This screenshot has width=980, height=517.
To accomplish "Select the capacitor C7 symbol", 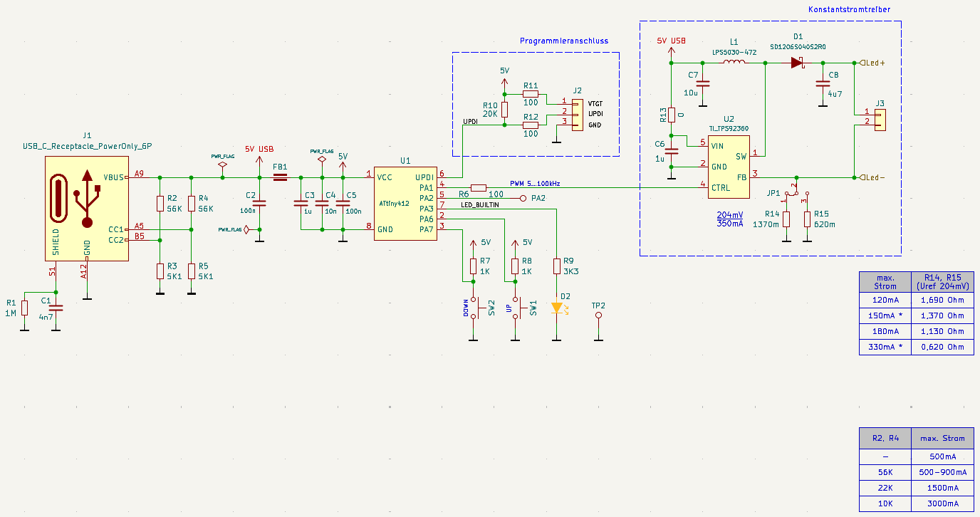I will pos(703,84).
